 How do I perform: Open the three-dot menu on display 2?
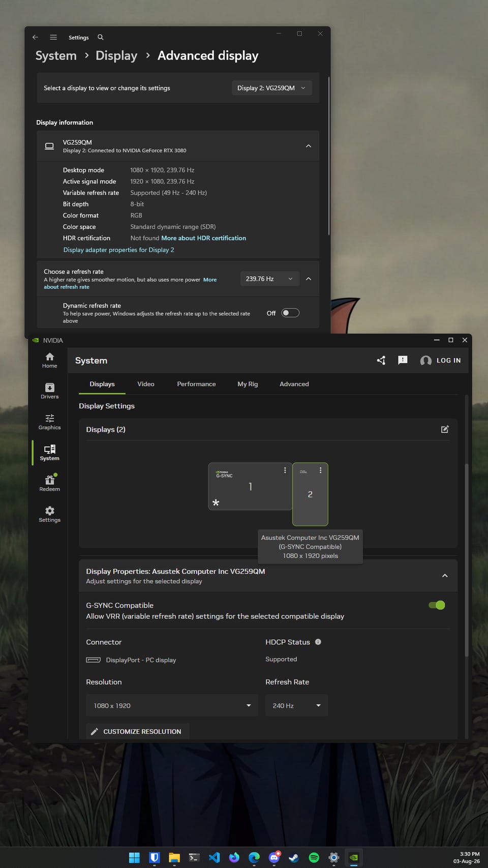[x=320, y=470]
